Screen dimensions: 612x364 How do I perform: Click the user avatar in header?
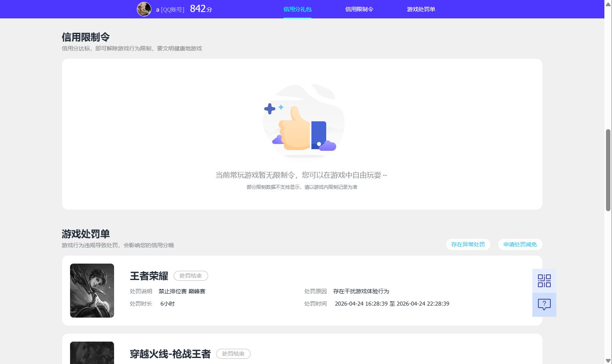144,9
